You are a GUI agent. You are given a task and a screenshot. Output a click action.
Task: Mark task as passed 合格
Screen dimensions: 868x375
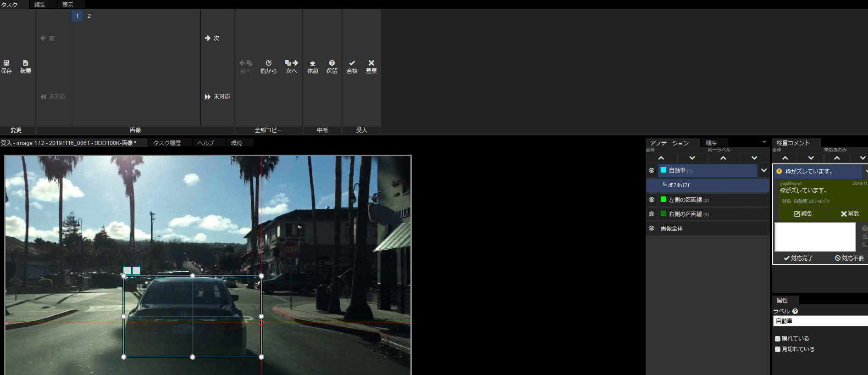352,67
